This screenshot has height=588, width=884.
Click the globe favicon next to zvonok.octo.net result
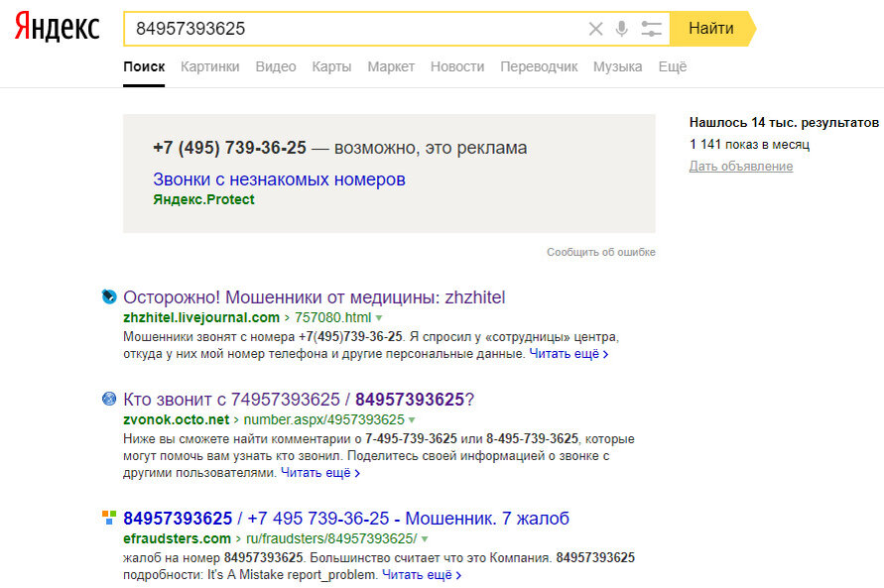coord(109,399)
